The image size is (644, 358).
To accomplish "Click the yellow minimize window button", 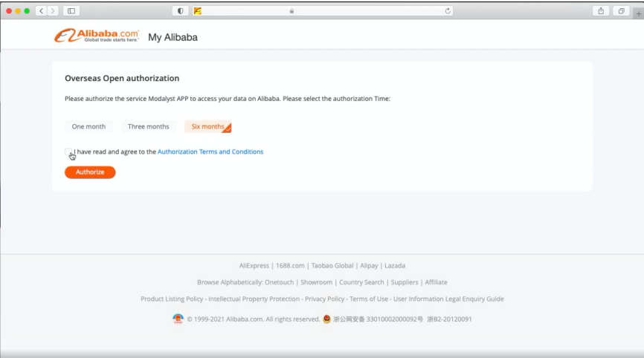I will [18, 11].
